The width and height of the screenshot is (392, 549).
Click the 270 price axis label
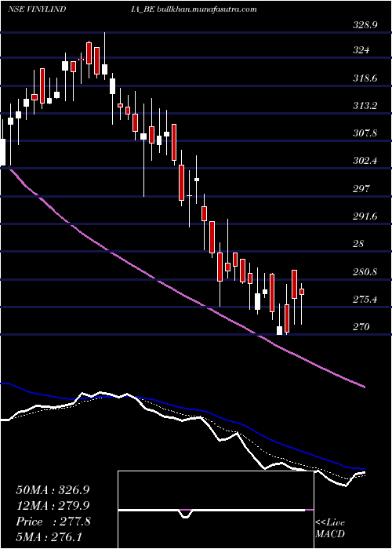361,327
